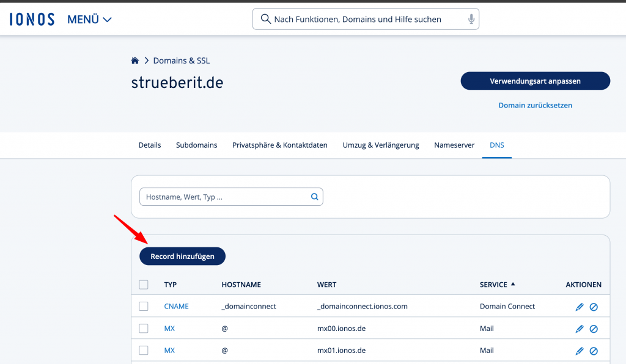626x364 pixels.
Task: Focus the Hostname, Wert, Typ filter field
Action: [225, 197]
